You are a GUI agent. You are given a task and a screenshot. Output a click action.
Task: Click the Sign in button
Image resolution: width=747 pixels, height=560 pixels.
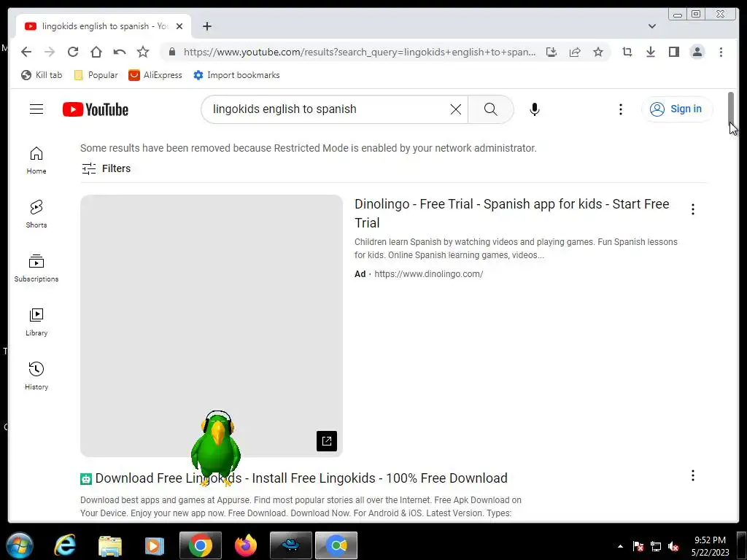pyautogui.click(x=677, y=109)
